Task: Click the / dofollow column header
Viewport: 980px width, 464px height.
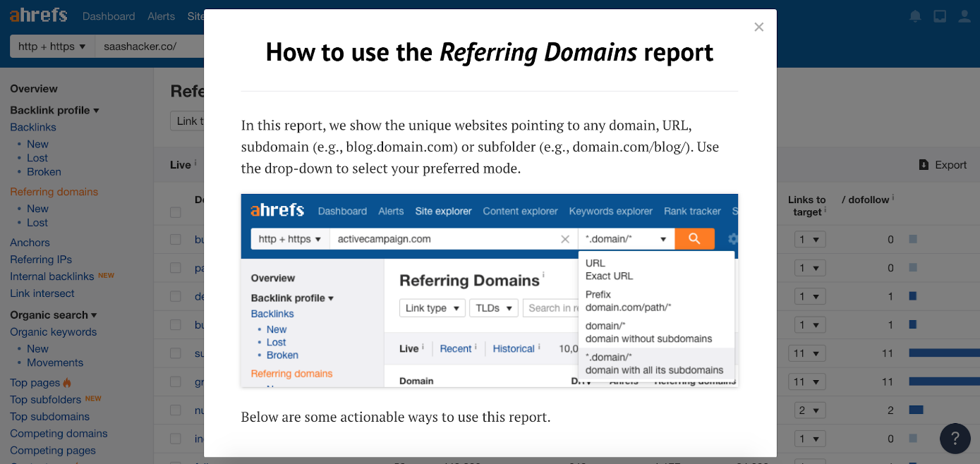Action: (866, 200)
